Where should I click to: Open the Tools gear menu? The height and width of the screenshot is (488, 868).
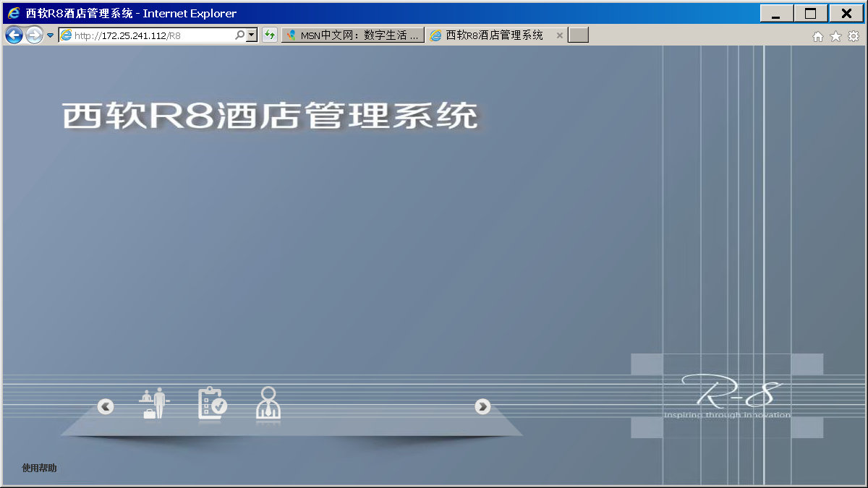point(854,36)
